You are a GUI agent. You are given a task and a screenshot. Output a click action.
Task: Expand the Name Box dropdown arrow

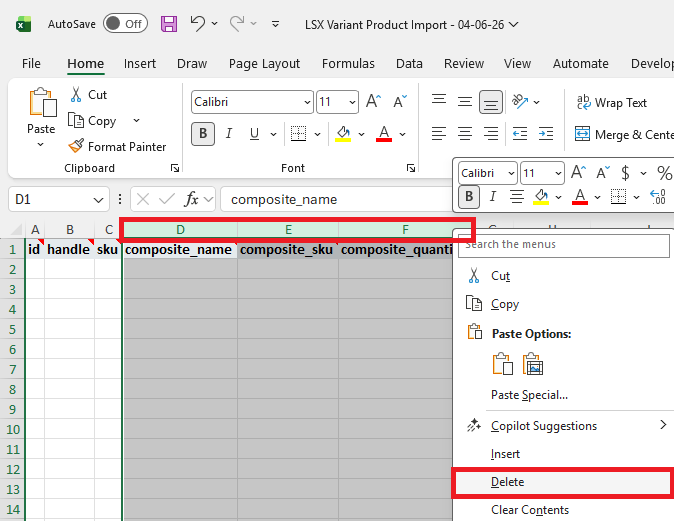tap(98, 199)
